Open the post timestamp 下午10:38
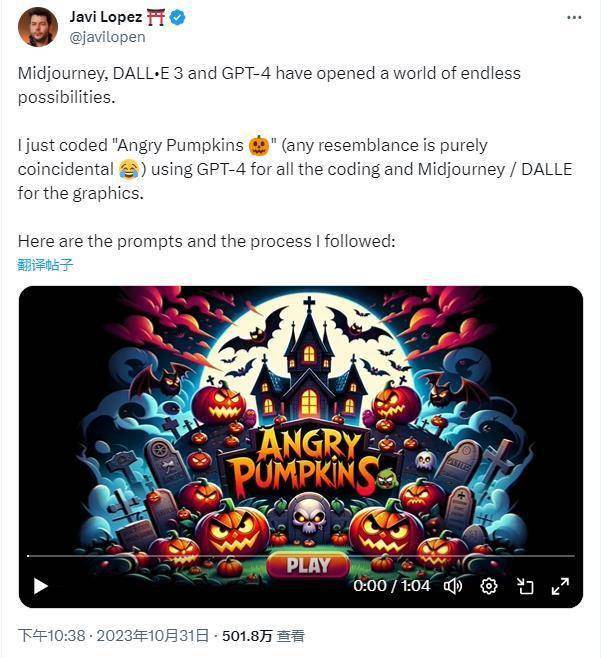 click(52, 635)
